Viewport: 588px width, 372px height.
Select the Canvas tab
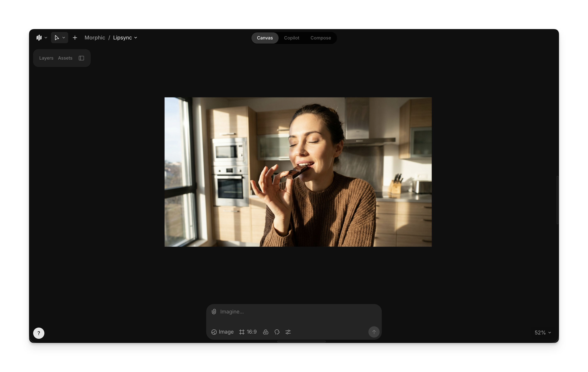pos(265,38)
